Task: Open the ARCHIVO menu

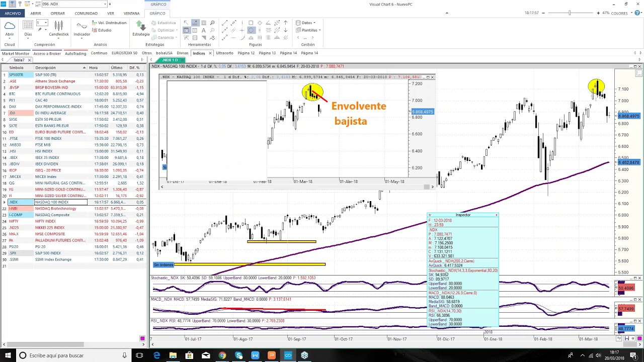Action: 13,13
